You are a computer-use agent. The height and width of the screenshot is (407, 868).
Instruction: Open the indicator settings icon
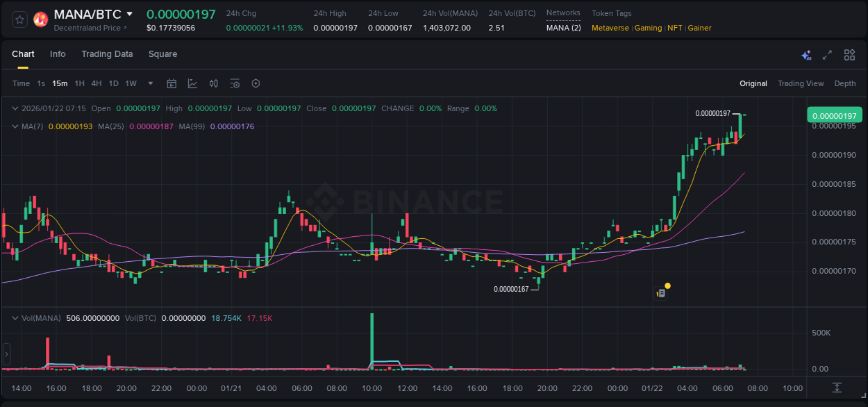[235, 83]
